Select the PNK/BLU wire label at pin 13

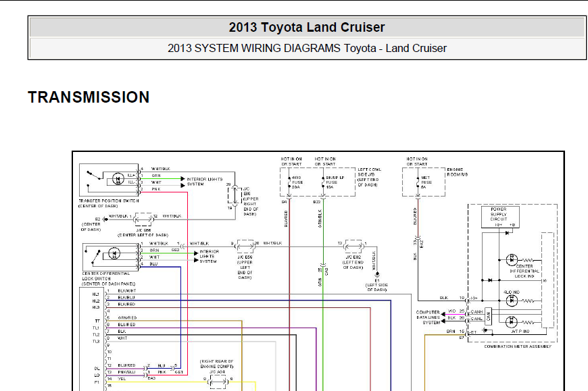click(126, 372)
